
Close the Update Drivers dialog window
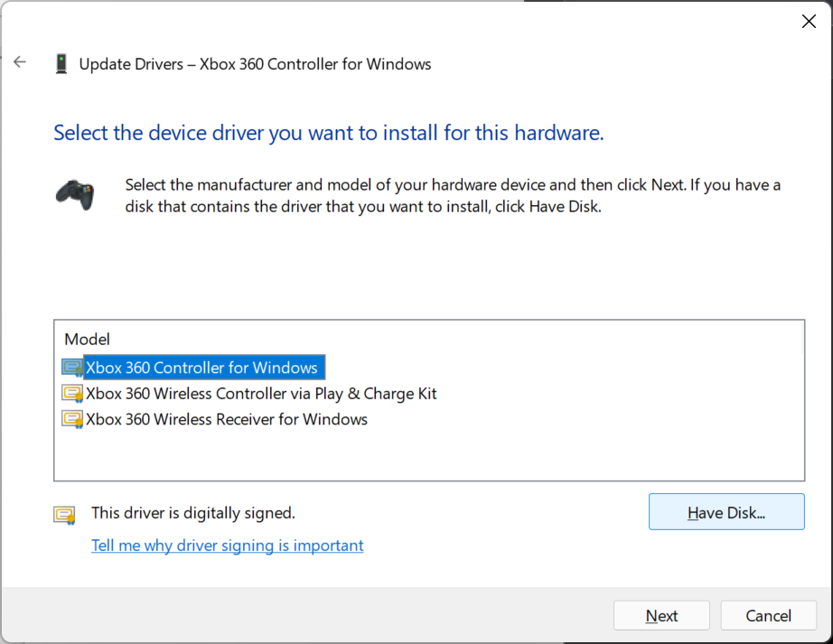coord(809,22)
